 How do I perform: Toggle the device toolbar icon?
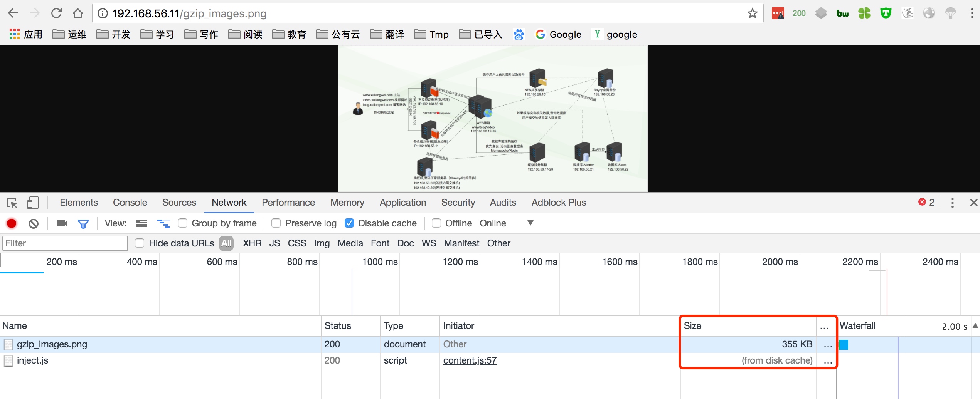coord(33,203)
